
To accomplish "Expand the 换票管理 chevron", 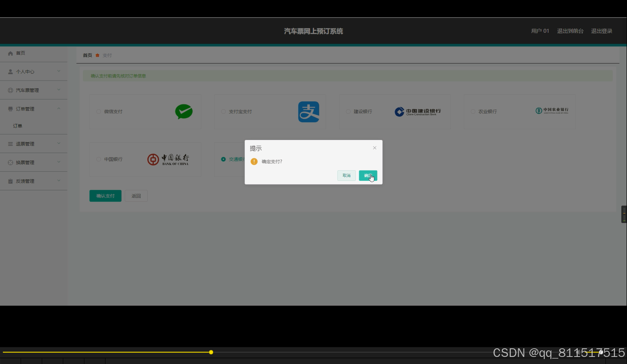I will [59, 162].
